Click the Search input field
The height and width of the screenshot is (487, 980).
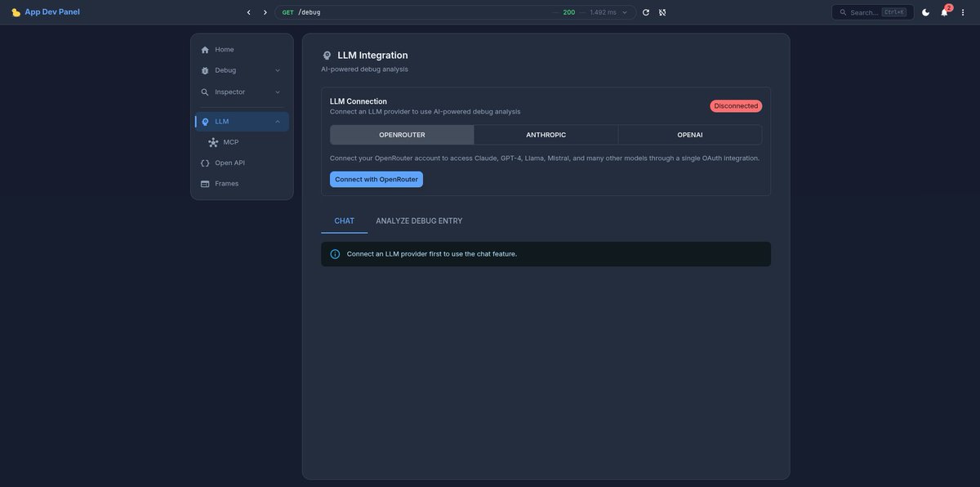(x=872, y=12)
